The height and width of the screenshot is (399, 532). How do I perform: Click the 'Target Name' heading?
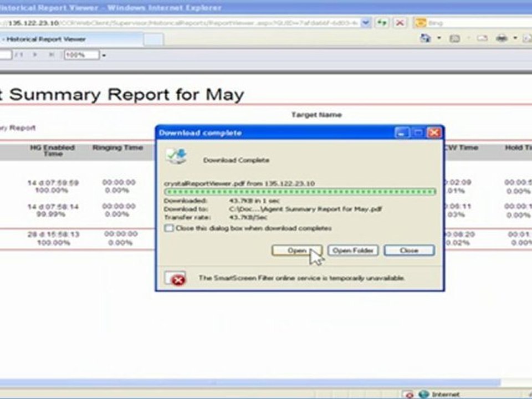[x=316, y=115]
